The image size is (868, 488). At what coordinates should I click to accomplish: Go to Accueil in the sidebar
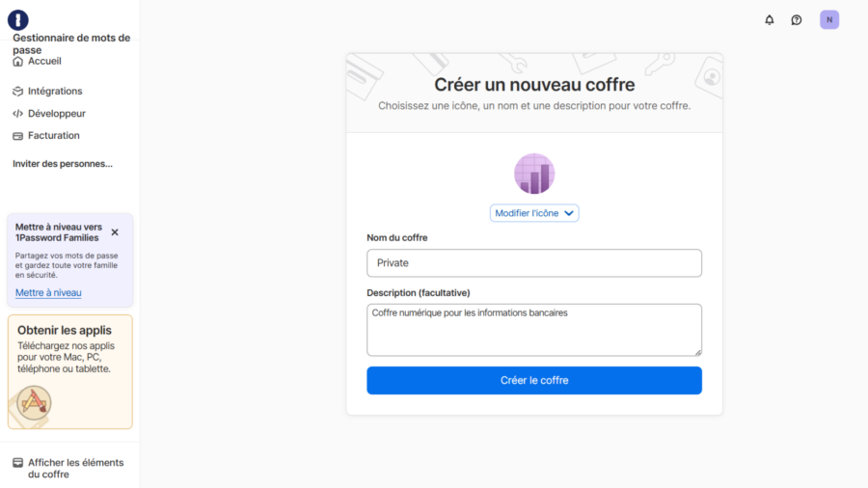pyautogui.click(x=44, y=61)
